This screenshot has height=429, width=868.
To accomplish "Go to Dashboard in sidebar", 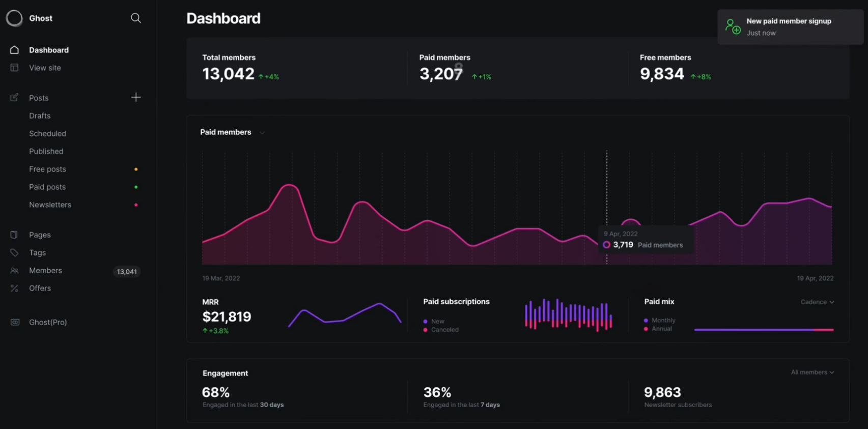I will 49,50.
